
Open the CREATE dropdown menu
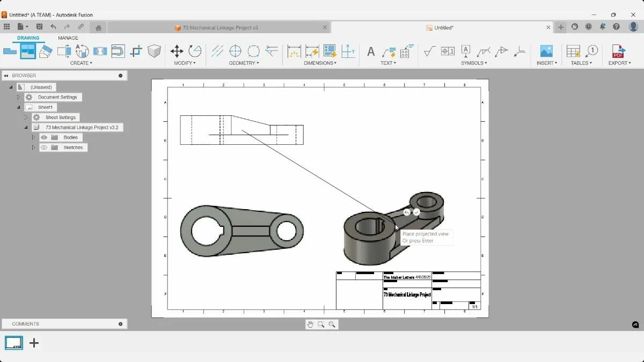[x=81, y=63]
